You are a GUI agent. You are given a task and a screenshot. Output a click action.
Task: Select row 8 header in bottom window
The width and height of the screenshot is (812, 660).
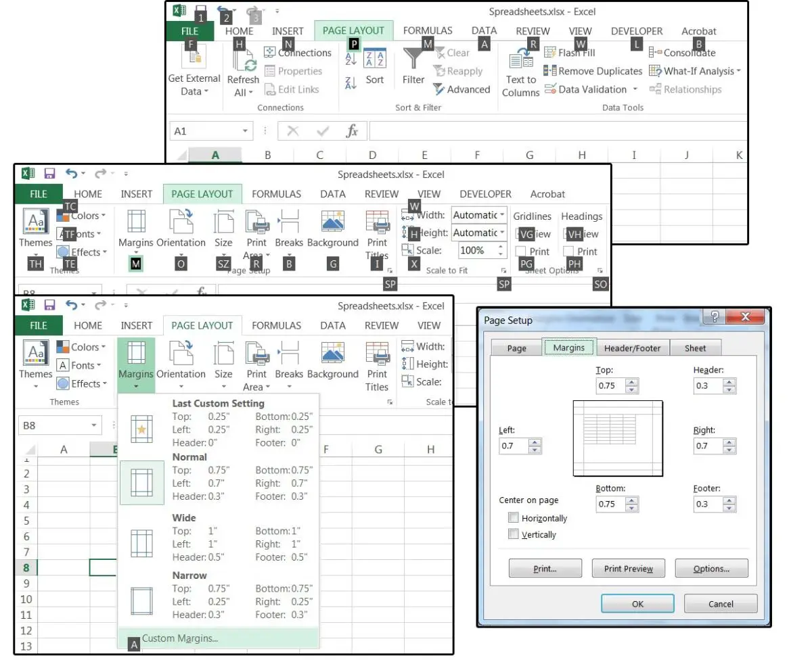[x=26, y=567]
